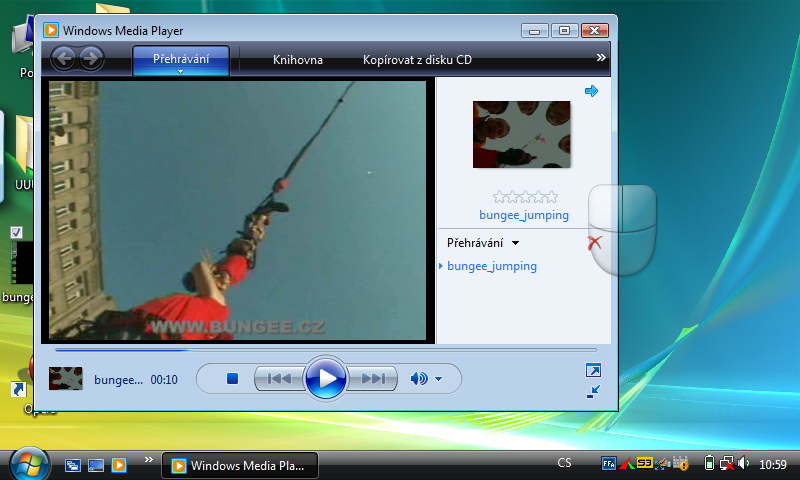The width and height of the screenshot is (800, 480).
Task: Open the Windows Media Player title bar icon
Action: pos(51,30)
